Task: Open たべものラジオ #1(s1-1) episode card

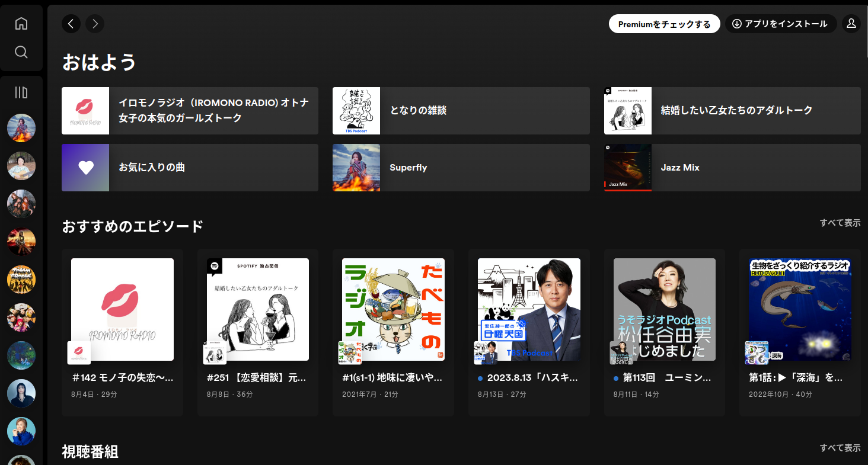Action: point(393,332)
